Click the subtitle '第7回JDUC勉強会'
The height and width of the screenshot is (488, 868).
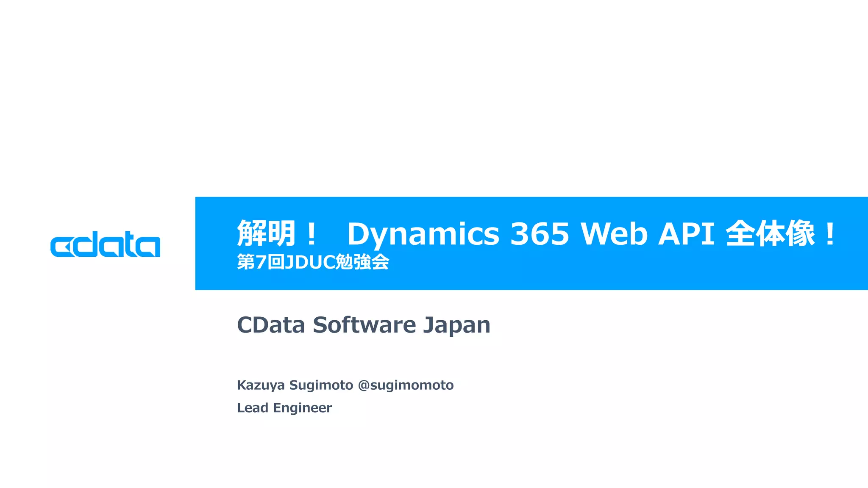pyautogui.click(x=313, y=262)
